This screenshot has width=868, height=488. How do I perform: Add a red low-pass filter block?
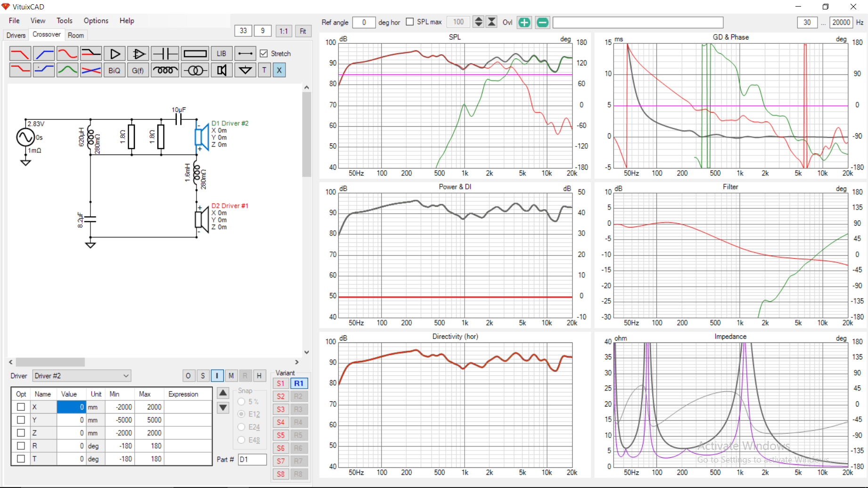click(20, 54)
